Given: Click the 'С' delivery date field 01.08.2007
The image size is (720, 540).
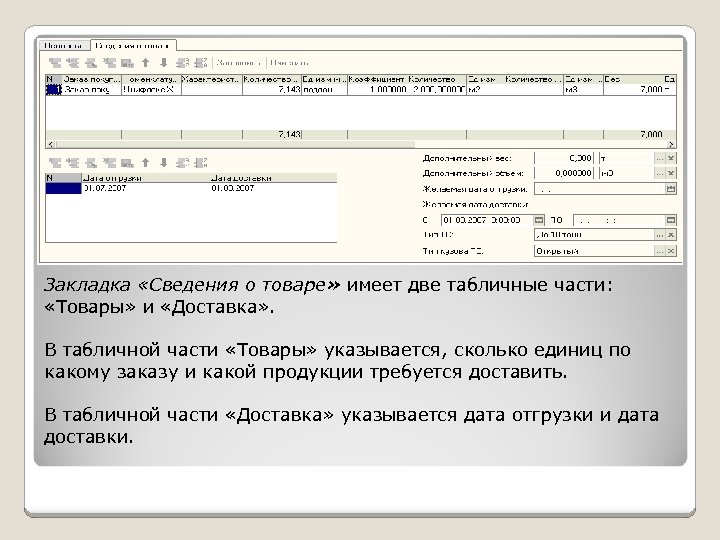Looking at the screenshot, I should tap(487, 220).
